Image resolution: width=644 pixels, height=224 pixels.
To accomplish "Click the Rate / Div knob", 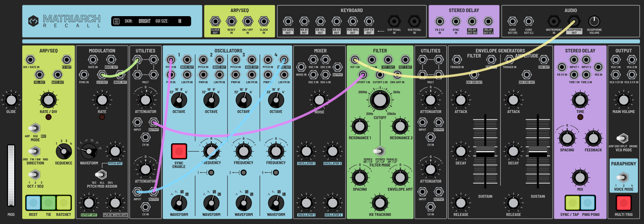I will 49,100.
